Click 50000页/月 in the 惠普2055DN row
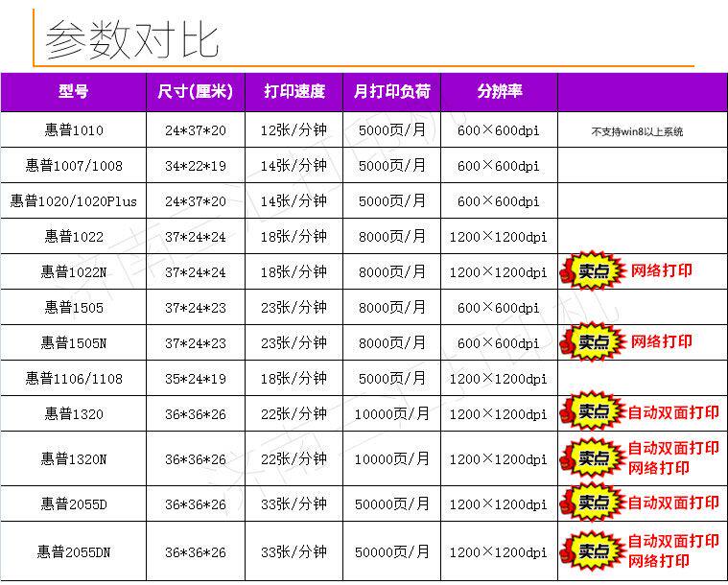The width and height of the screenshot is (728, 585). 392,552
